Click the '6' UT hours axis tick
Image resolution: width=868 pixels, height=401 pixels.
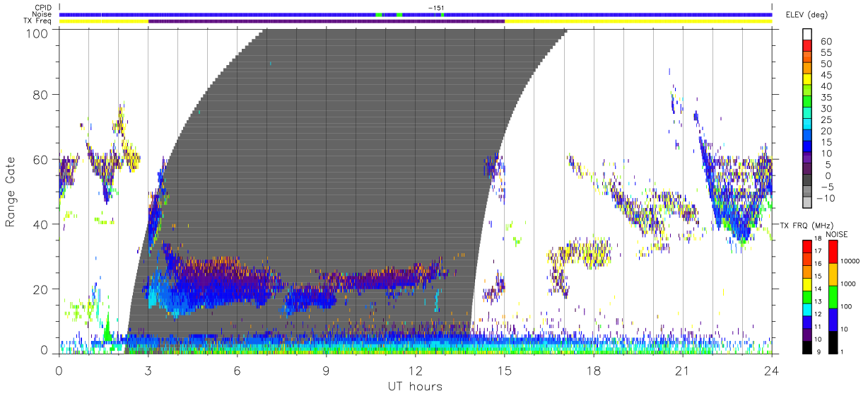(237, 370)
